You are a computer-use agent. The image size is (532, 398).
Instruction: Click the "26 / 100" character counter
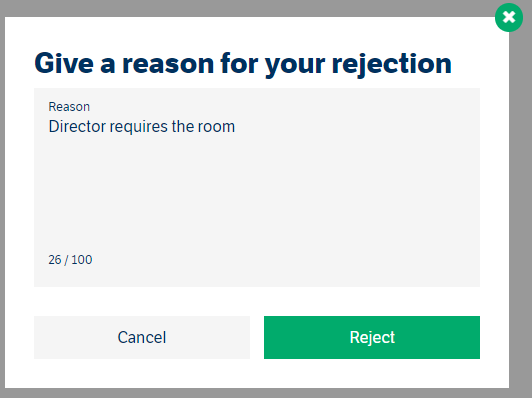coord(70,260)
